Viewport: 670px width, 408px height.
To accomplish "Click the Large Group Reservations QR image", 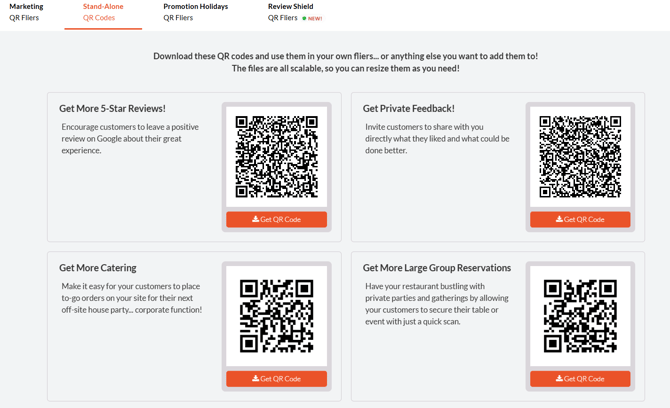I will point(580,316).
